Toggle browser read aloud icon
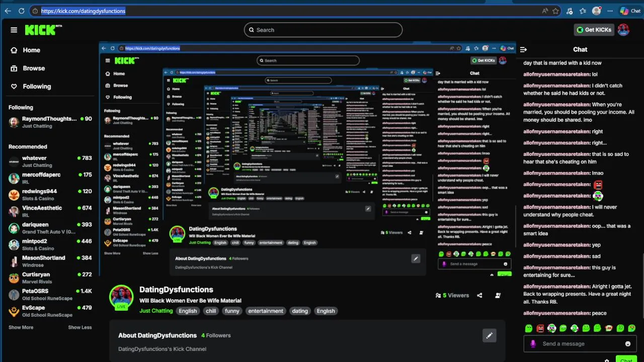Screen dimensions: 644x362 pyautogui.click(x=545, y=11)
